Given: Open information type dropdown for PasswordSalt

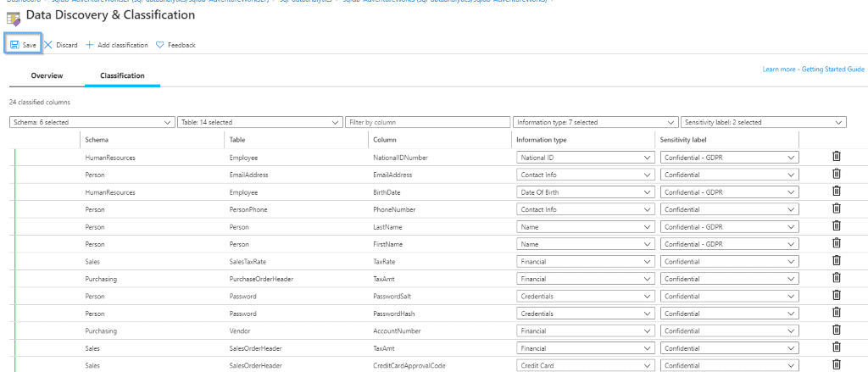Looking at the screenshot, I should pos(586,297).
